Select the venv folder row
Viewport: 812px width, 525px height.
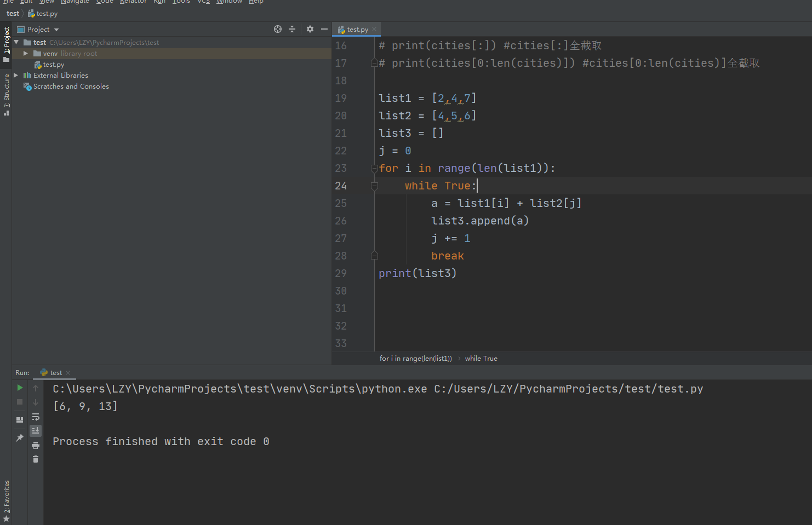pyautogui.click(x=171, y=54)
